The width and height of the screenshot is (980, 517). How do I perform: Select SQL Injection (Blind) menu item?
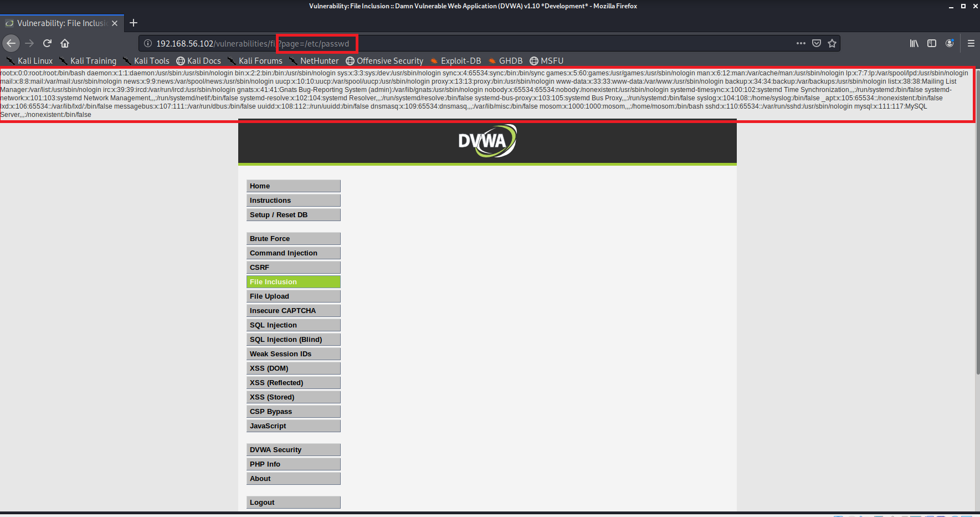(x=294, y=340)
